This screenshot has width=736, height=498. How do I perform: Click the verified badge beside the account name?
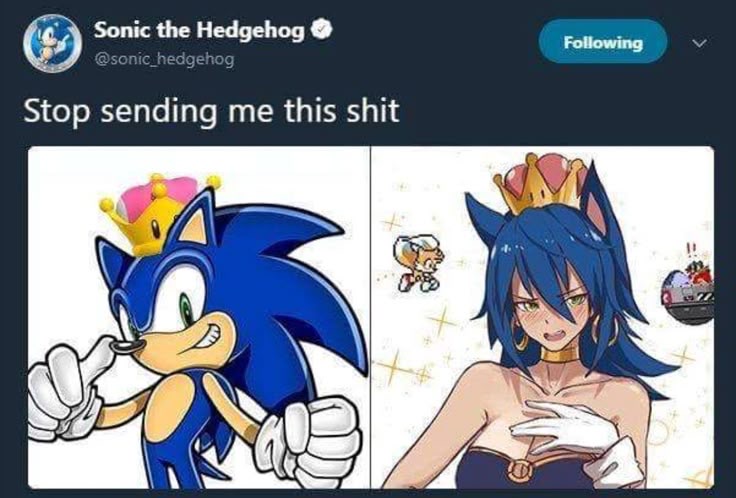click(x=323, y=30)
